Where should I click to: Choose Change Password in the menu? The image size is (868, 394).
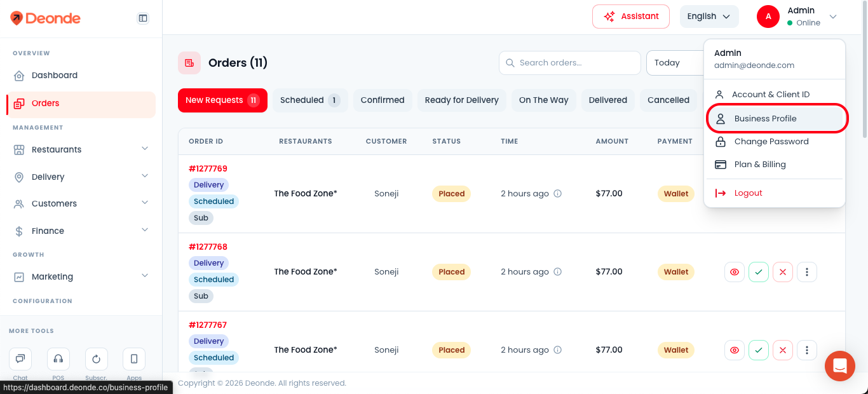click(775, 142)
